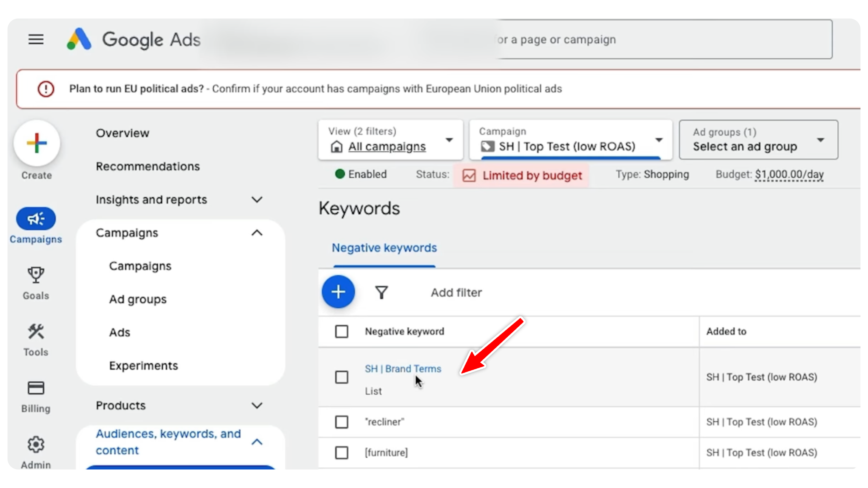Screen dimensions: 868x488
Task: Open the Tools wrench icon
Action: click(x=36, y=332)
